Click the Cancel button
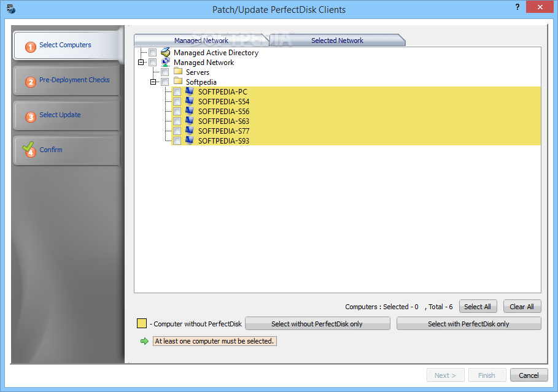This screenshot has width=558, height=392. [x=529, y=375]
